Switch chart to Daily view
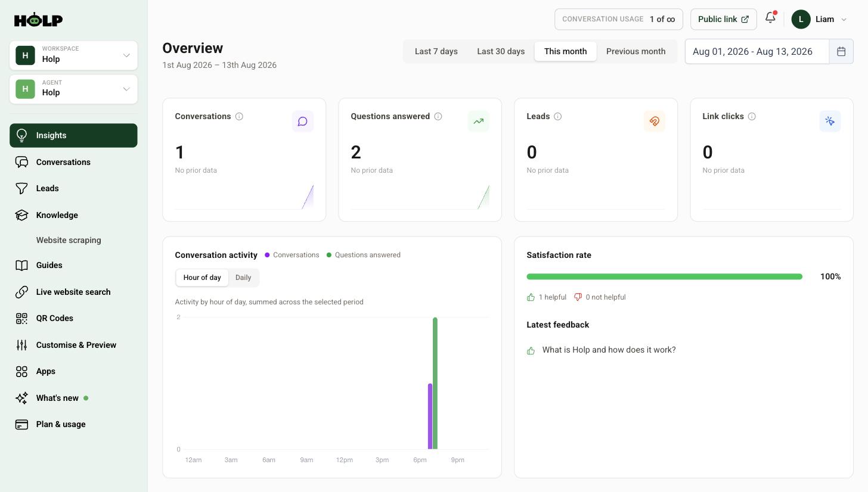The width and height of the screenshot is (868, 492). (x=243, y=278)
